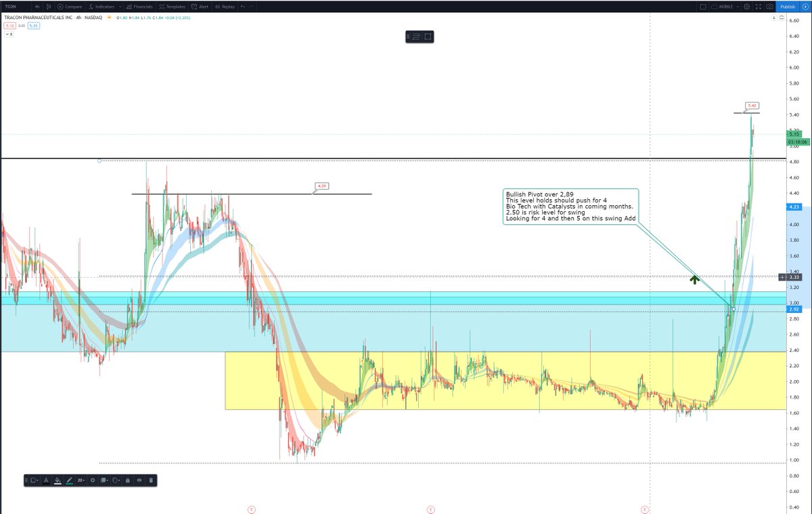Image resolution: width=812 pixels, height=514 pixels.
Task: Click the right earnings E marker on time axis
Action: (x=645, y=509)
